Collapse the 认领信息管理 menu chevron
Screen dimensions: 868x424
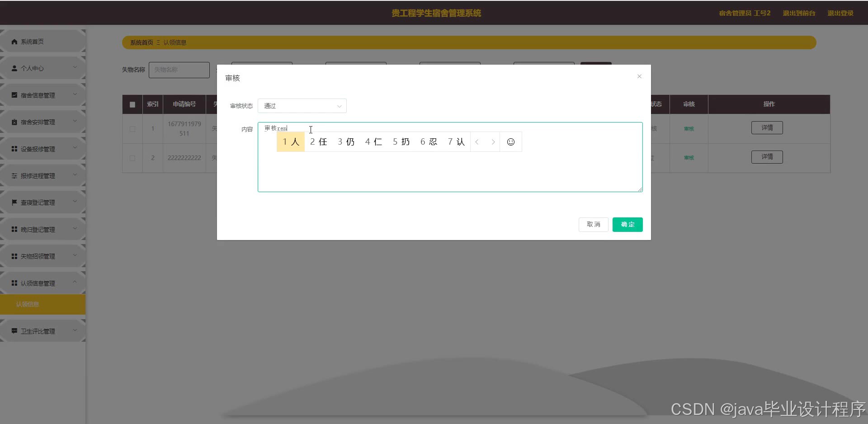coord(75,282)
